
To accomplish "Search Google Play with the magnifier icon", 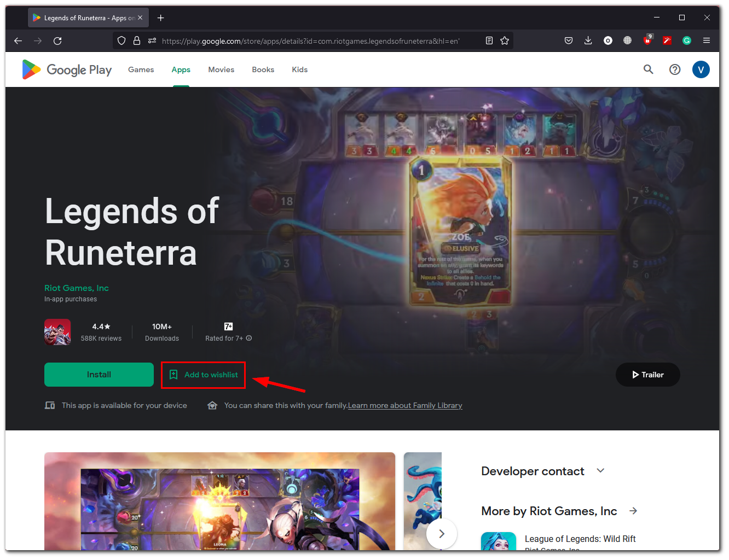I will click(649, 69).
